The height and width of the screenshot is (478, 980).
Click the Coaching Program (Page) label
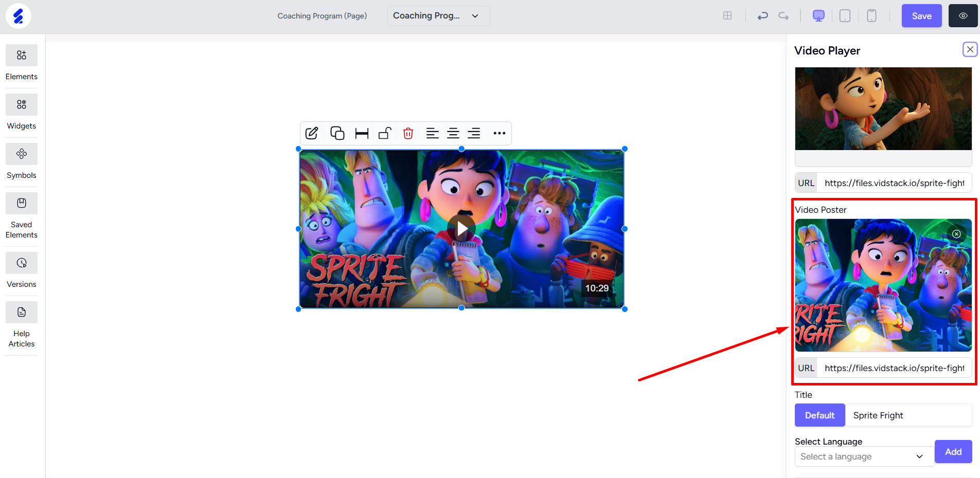pyautogui.click(x=322, y=16)
